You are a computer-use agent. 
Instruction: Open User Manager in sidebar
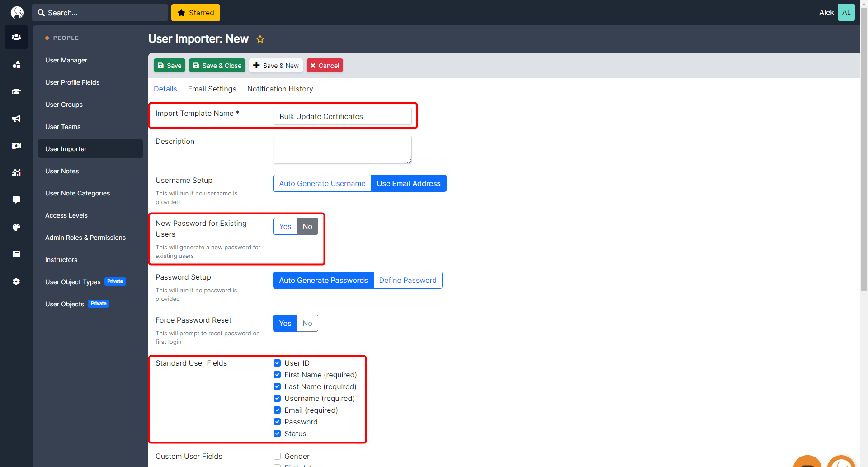[x=90, y=60]
